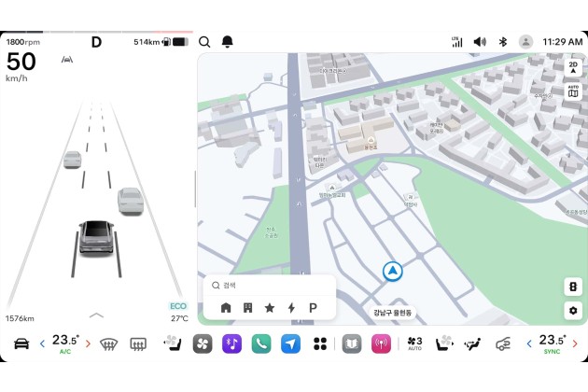Increase driver temperature with right arrow
This screenshot has height=392, width=588.
point(89,343)
